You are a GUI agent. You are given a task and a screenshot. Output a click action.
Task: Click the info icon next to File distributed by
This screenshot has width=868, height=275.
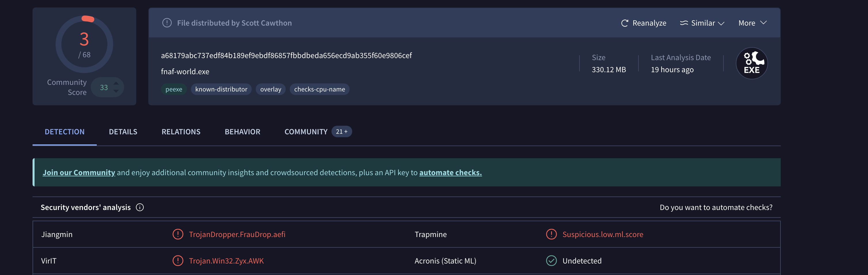[x=167, y=23]
